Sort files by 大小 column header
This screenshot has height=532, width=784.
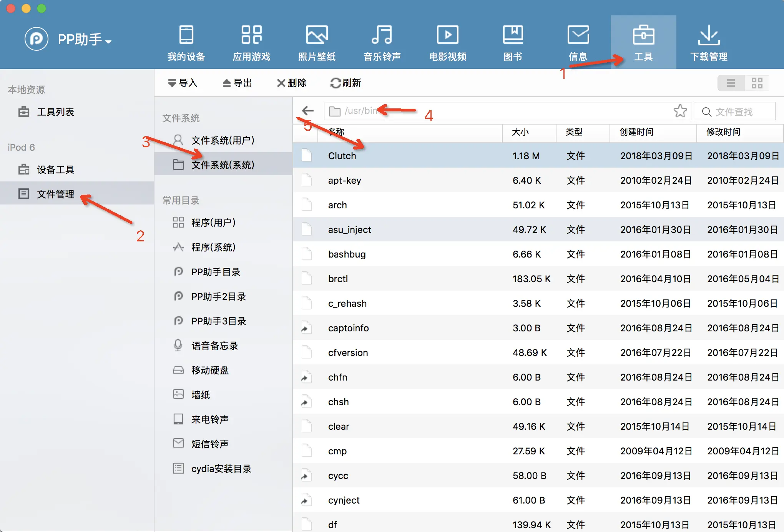pyautogui.click(x=520, y=132)
